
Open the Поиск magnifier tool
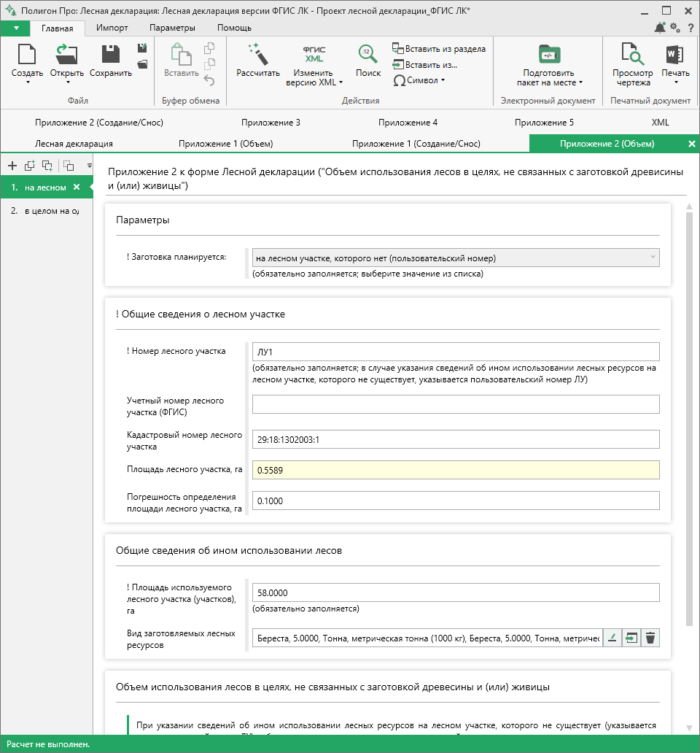368,54
